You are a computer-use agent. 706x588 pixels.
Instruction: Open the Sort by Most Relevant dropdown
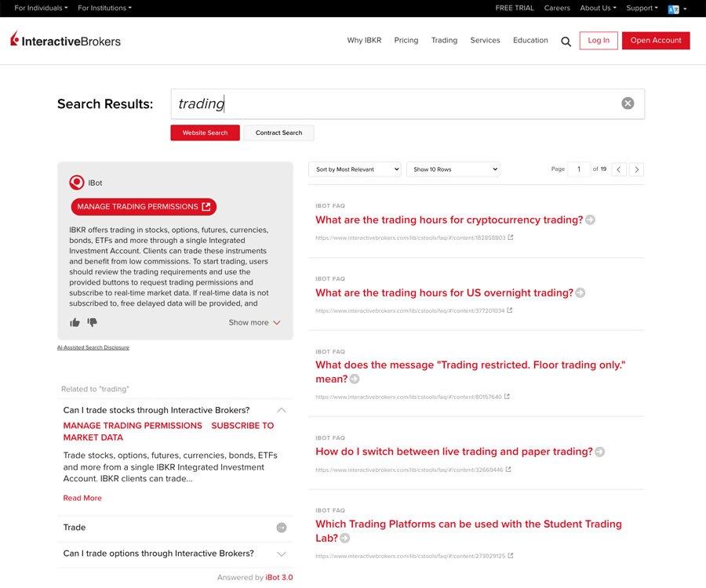coord(355,169)
